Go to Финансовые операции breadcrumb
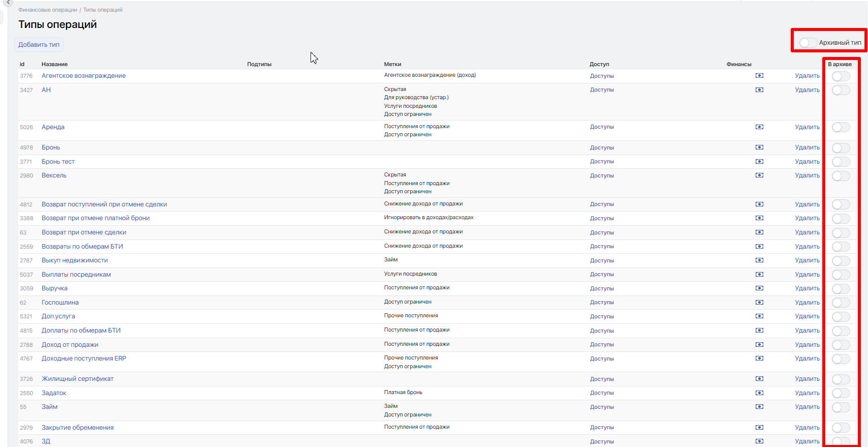 (x=48, y=10)
